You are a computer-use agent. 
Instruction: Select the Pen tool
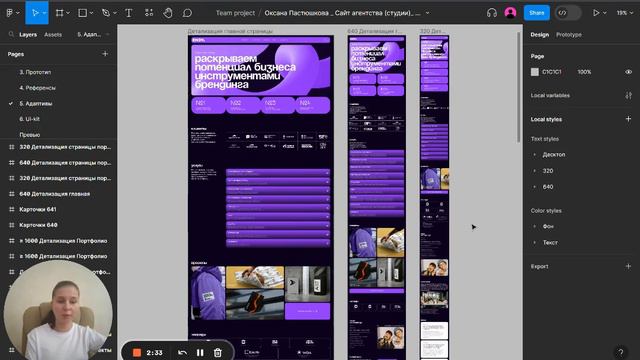(x=106, y=13)
